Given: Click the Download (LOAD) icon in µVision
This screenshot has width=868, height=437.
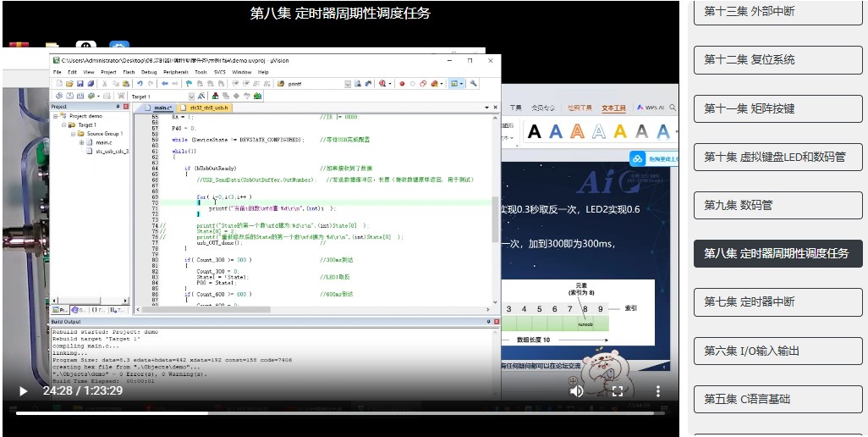Looking at the screenshot, I should [121, 97].
